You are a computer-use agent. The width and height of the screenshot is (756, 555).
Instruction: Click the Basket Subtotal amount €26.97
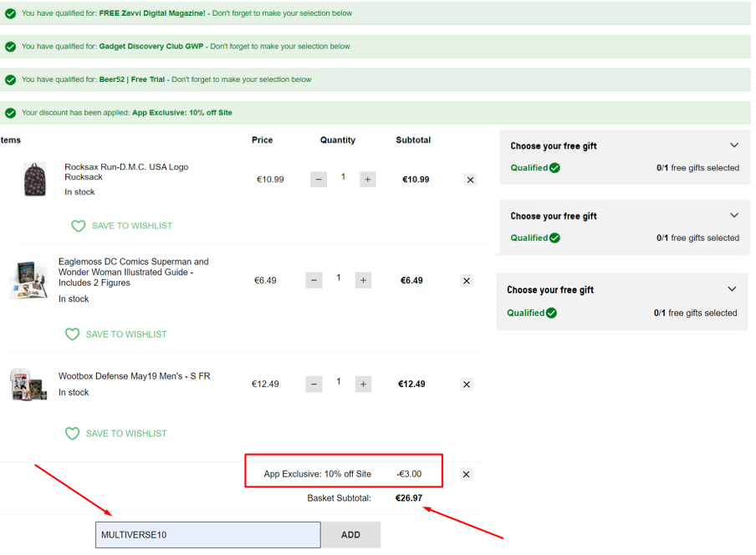point(409,498)
